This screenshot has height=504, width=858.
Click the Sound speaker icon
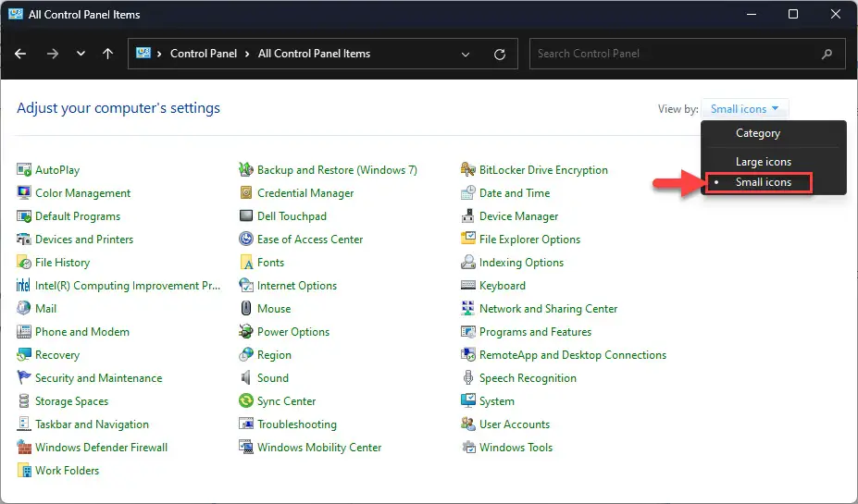246,377
